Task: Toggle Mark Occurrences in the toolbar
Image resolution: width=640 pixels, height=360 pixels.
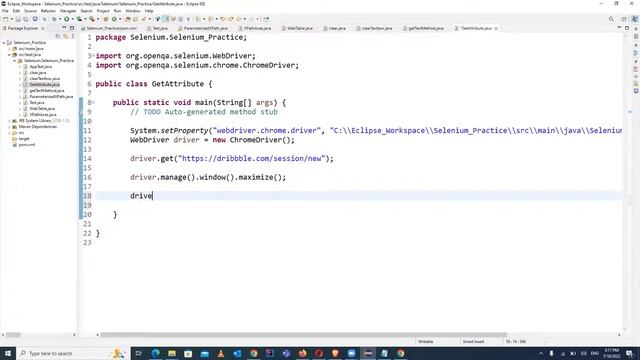Action: (x=166, y=19)
